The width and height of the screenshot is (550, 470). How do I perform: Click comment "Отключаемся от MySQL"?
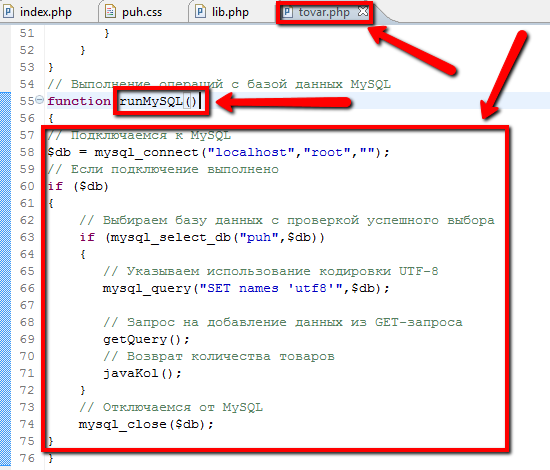(171, 407)
